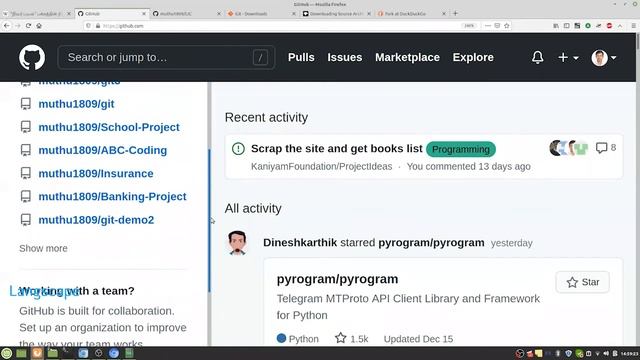This screenshot has width=640, height=360.
Task: Open 'Scrap the site and get books list' issue
Action: [337, 149]
